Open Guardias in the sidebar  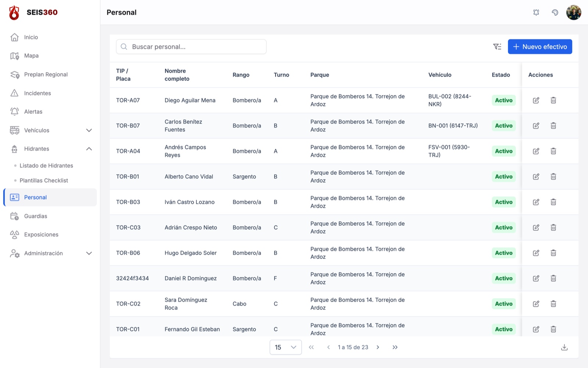50,216
